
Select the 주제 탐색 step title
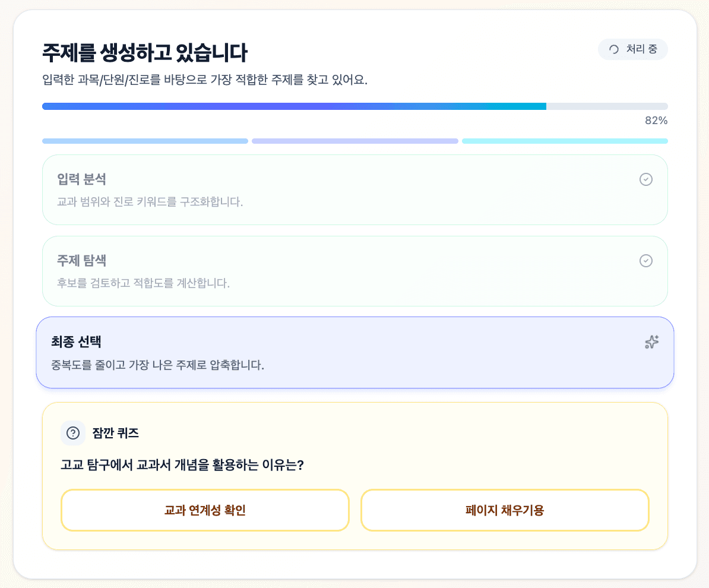point(81,261)
